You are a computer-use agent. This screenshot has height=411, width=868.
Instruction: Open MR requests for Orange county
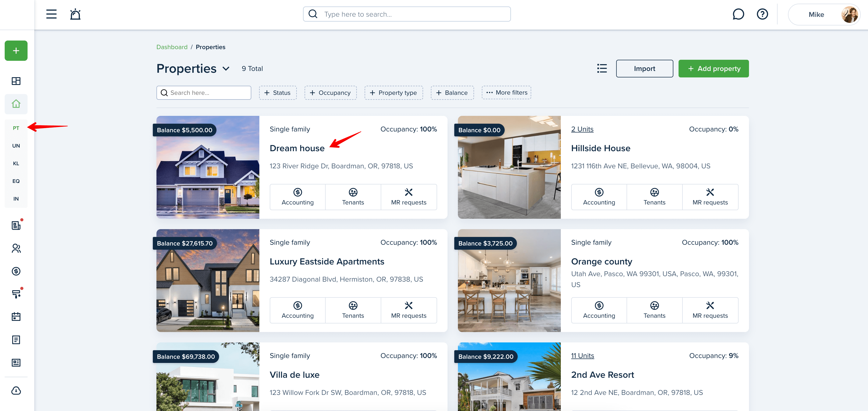coord(710,310)
